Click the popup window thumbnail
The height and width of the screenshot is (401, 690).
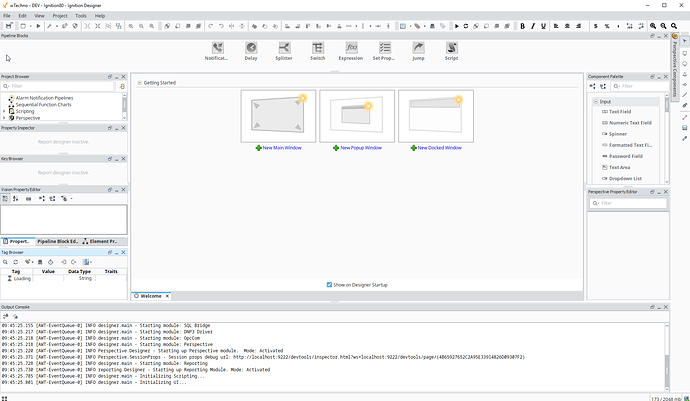357,116
